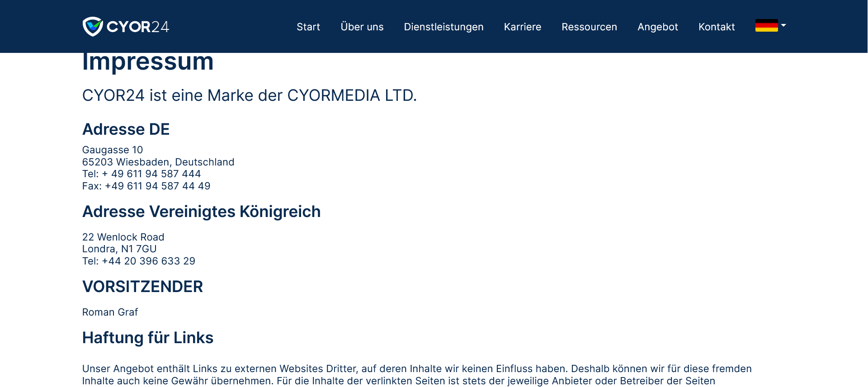Viewport: 868px width, 387px height.
Task: Open the Start page from navigation
Action: click(308, 27)
